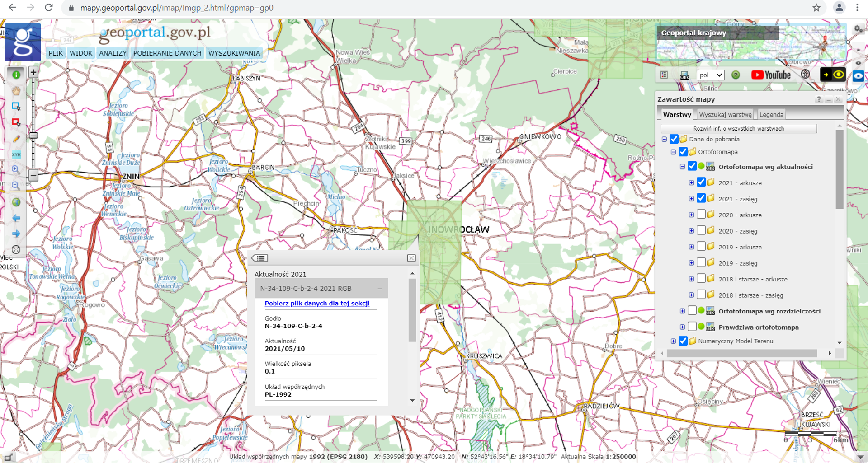Image resolution: width=868 pixels, height=463 pixels.
Task: Open the pol language dropdown
Action: tap(710, 75)
